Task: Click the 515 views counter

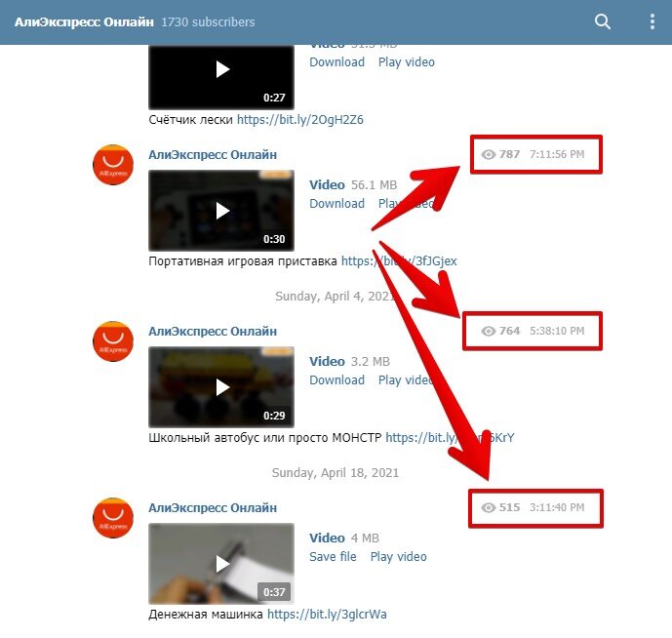Action: (x=500, y=507)
